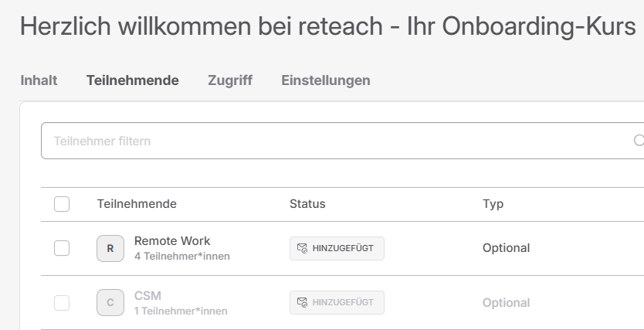Switch to the Teilnehmende tab

pos(132,80)
